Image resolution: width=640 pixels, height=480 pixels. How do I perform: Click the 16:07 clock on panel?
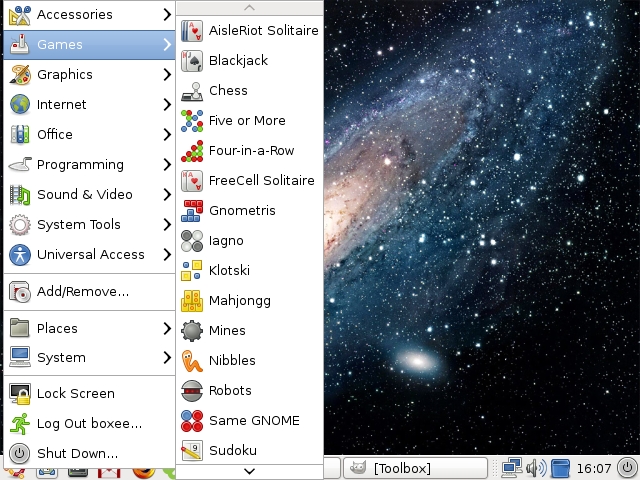(x=594, y=469)
